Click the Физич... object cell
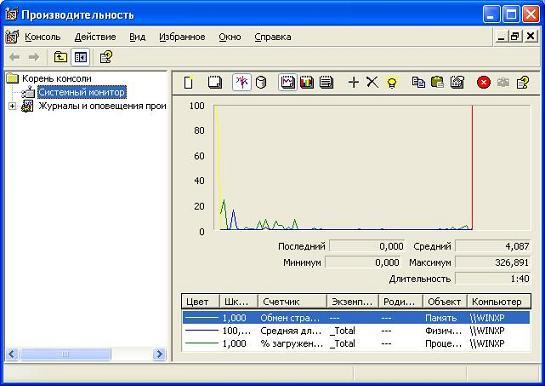Image resolution: width=545 pixels, height=386 pixels. click(444, 330)
